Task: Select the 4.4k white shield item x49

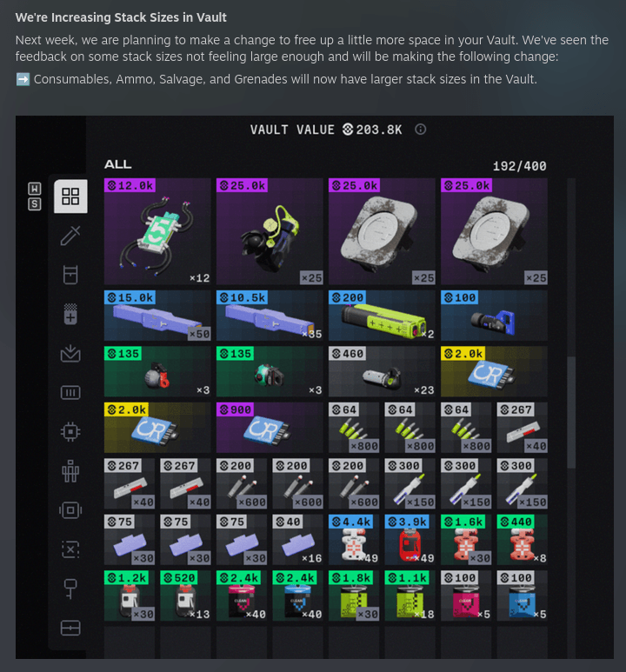Action: coord(354,540)
